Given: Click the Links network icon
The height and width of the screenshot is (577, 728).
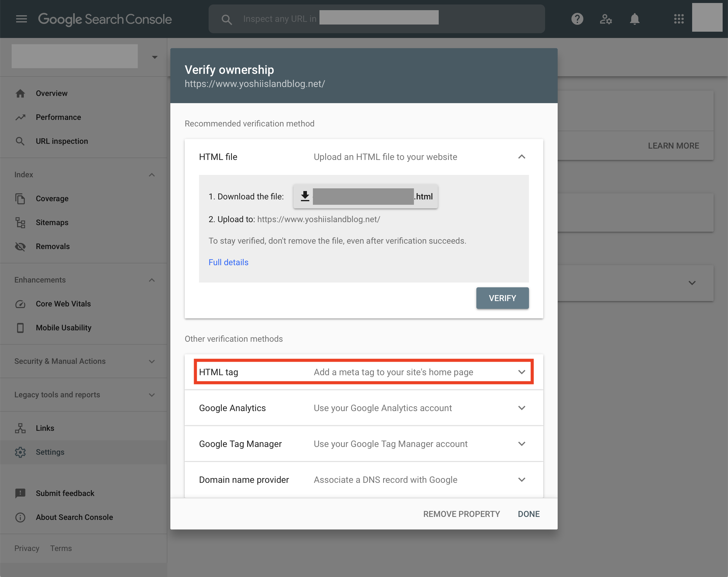Looking at the screenshot, I should click(20, 428).
